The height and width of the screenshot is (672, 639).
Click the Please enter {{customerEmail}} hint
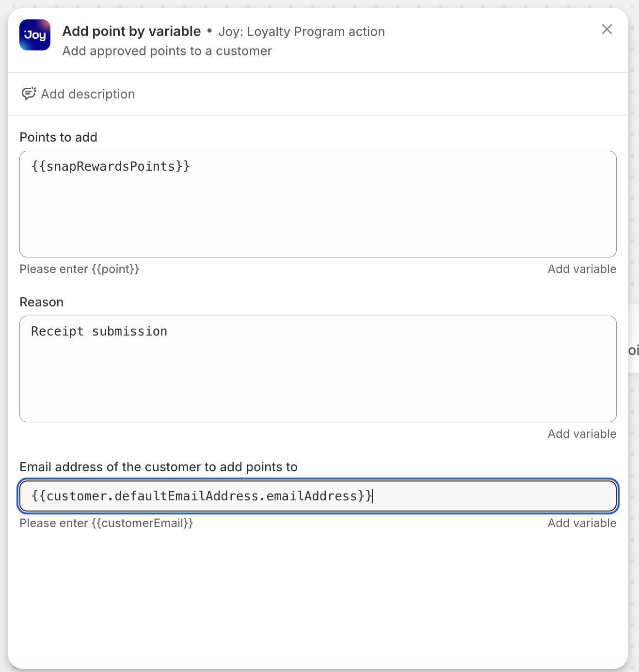click(106, 523)
